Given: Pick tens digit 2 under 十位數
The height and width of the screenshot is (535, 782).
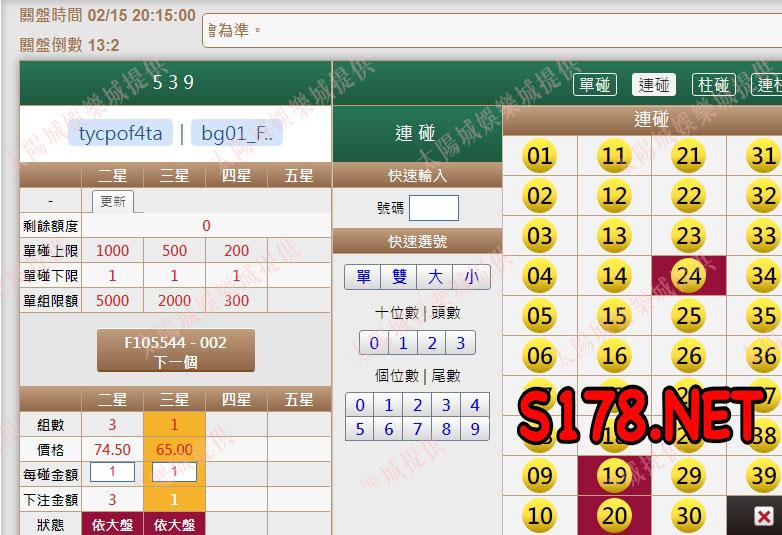Looking at the screenshot, I should [x=432, y=343].
